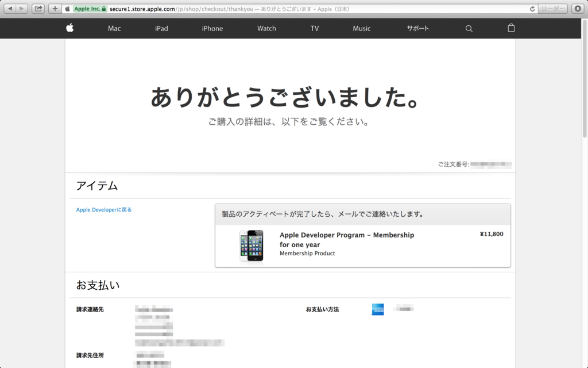Click the ありがとうございました heading
This screenshot has height=368, width=588.
pos(285,97)
